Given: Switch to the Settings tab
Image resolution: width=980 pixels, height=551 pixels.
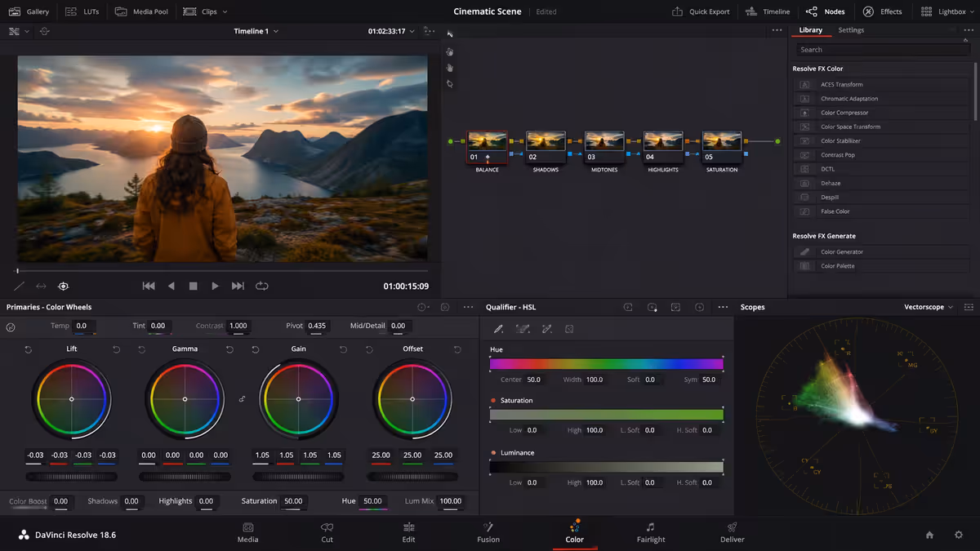Looking at the screenshot, I should tap(851, 30).
